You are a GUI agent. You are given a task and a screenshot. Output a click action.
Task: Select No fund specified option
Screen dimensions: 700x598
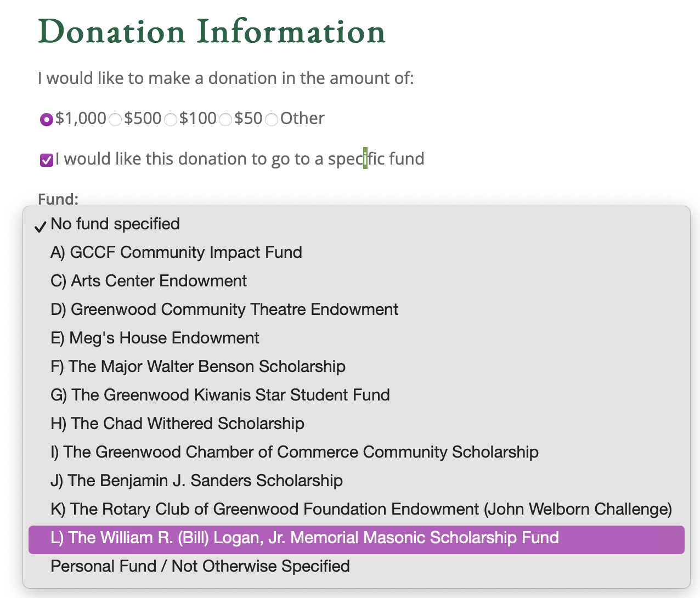(357, 224)
